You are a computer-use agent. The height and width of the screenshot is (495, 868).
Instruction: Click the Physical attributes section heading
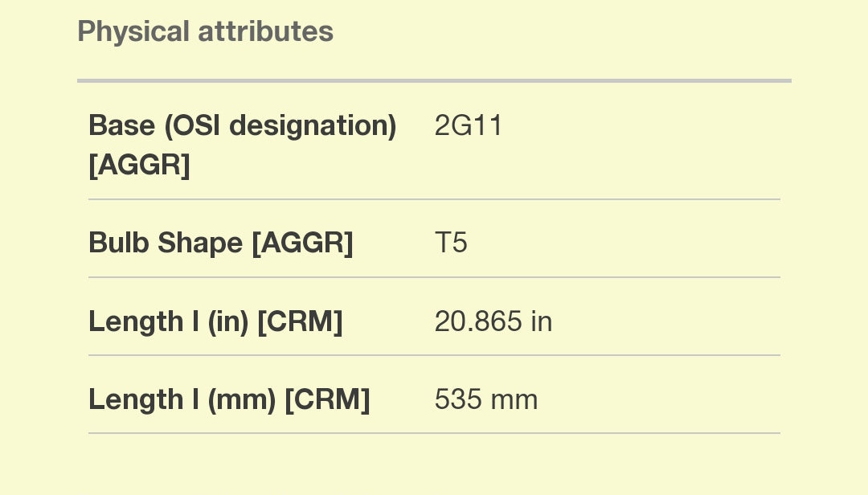pyautogui.click(x=205, y=32)
